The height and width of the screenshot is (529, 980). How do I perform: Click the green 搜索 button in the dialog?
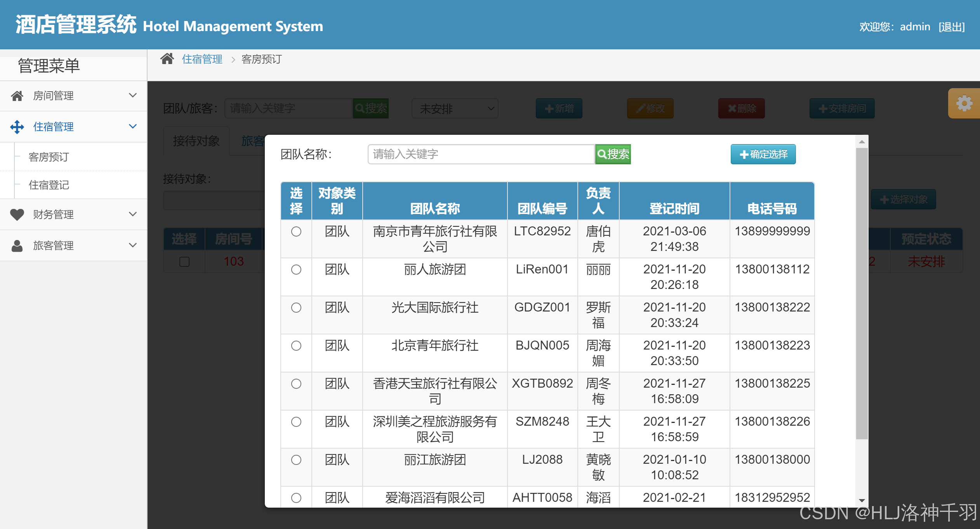click(613, 154)
